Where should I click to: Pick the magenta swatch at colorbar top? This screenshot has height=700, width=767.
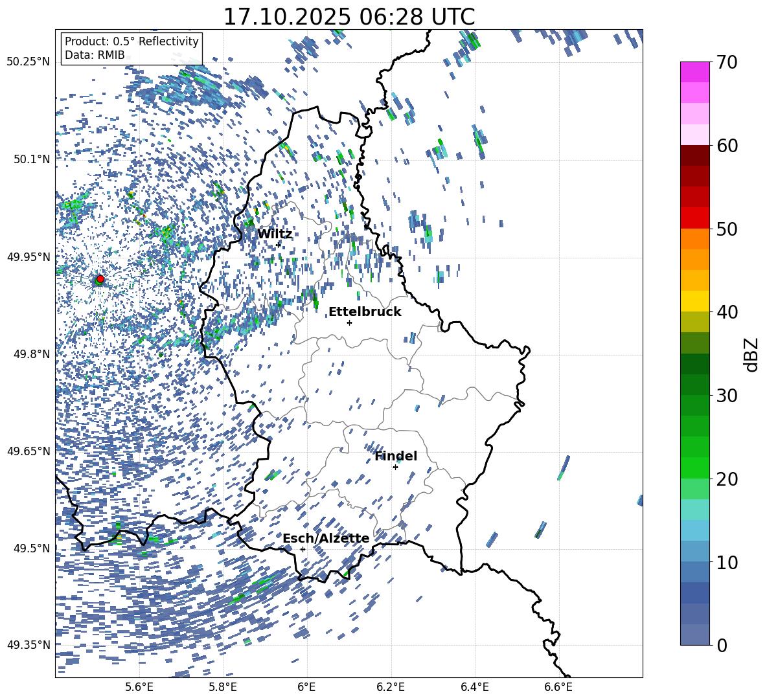[x=695, y=72]
